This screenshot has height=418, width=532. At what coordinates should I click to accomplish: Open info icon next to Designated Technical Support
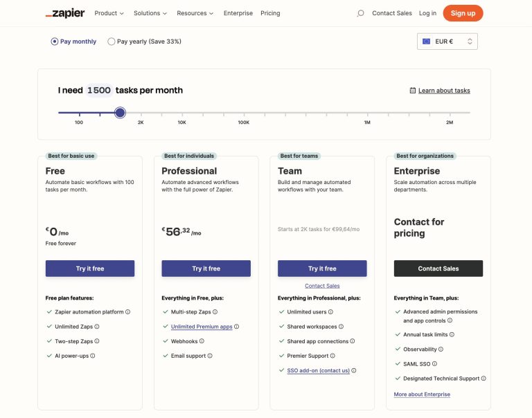tap(484, 379)
